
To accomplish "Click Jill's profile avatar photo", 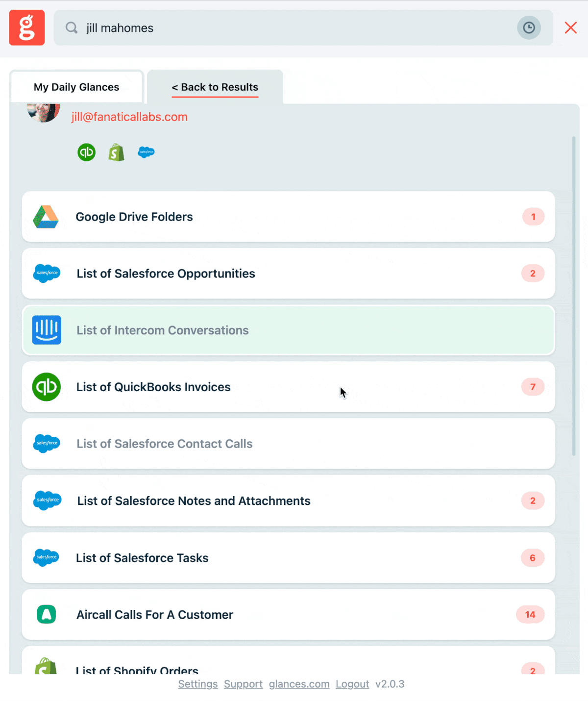I will [43, 113].
